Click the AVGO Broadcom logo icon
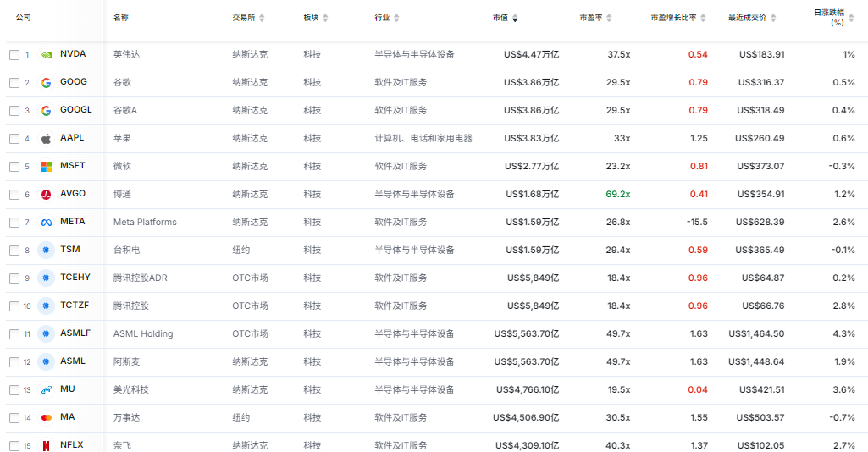The width and height of the screenshot is (868, 452). [47, 194]
